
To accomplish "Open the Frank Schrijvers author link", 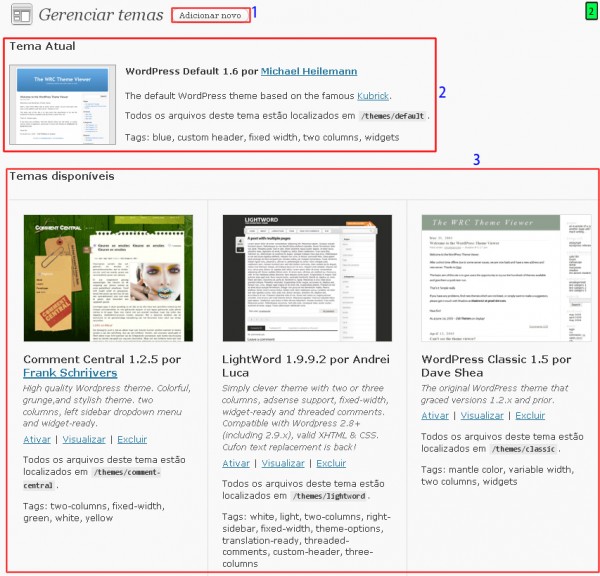I will pyautogui.click(x=70, y=373).
